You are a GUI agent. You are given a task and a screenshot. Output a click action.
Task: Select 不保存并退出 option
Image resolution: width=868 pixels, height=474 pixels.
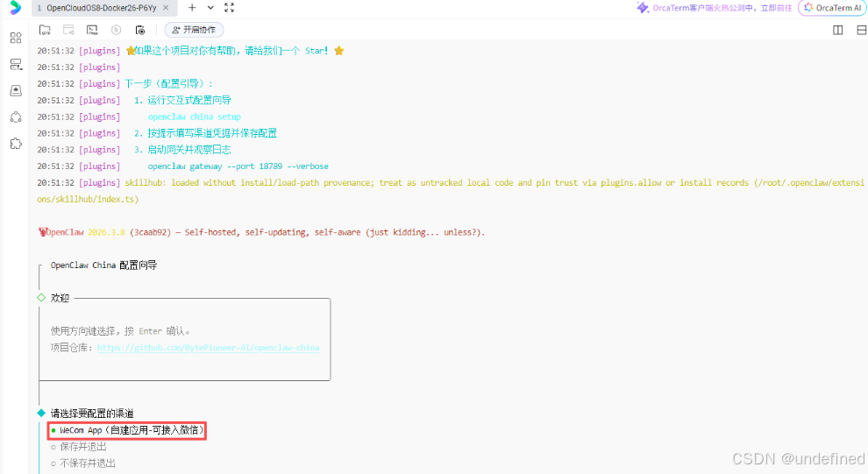pos(83,463)
